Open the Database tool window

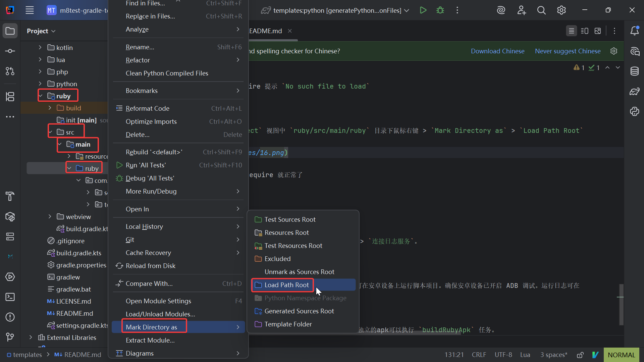[x=634, y=71]
